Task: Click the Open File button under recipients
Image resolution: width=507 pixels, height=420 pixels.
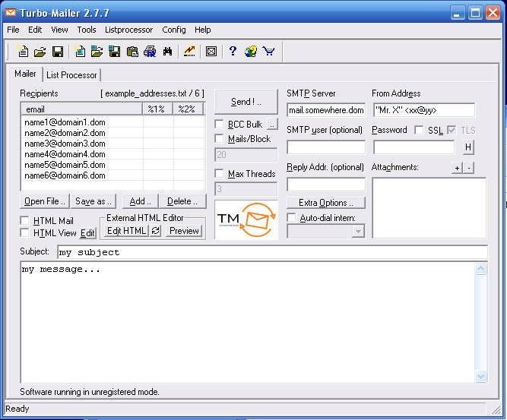Action: click(44, 201)
